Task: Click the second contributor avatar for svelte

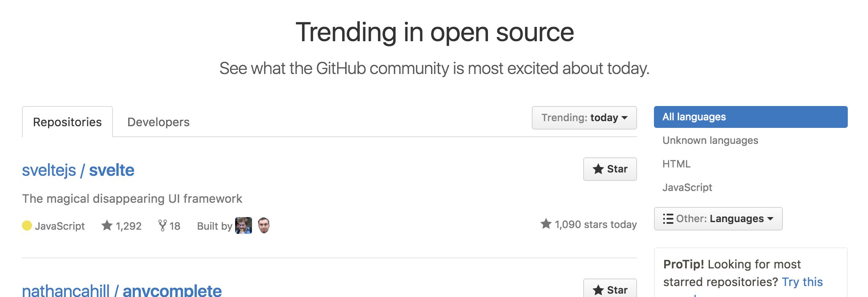Action: click(x=264, y=225)
